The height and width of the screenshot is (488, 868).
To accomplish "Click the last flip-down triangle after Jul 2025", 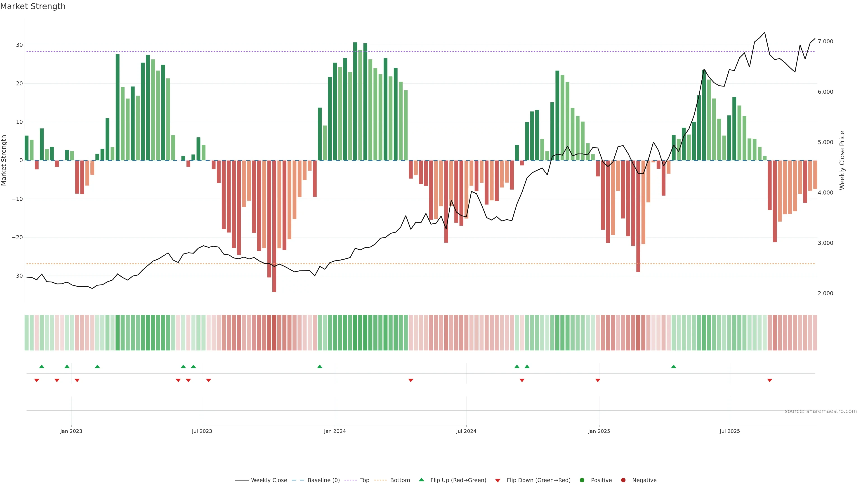I will pyautogui.click(x=770, y=380).
